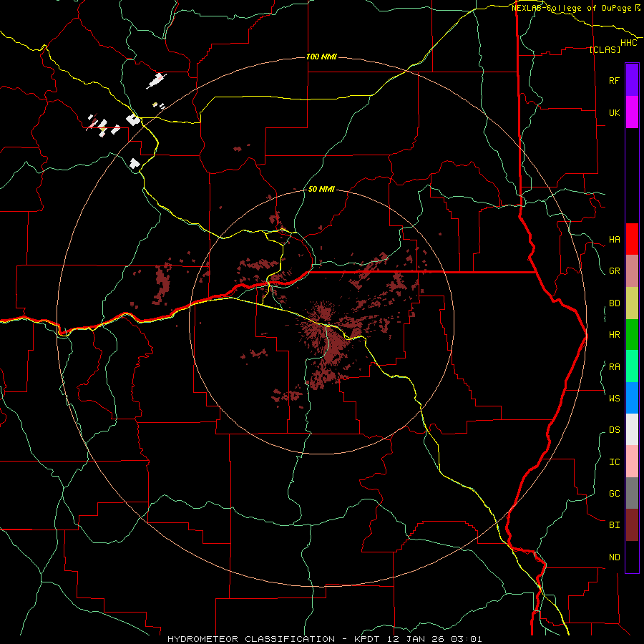
Task: Click the biological echo cluster at radar center
Action: coord(326,333)
